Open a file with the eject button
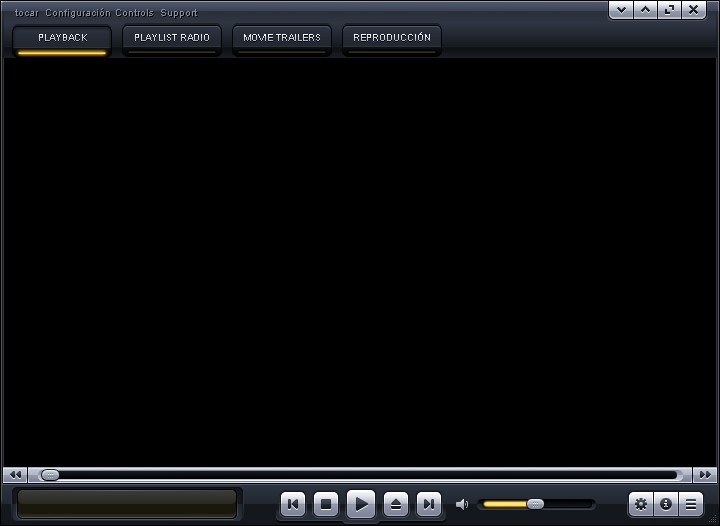720x526 pixels. pos(396,504)
